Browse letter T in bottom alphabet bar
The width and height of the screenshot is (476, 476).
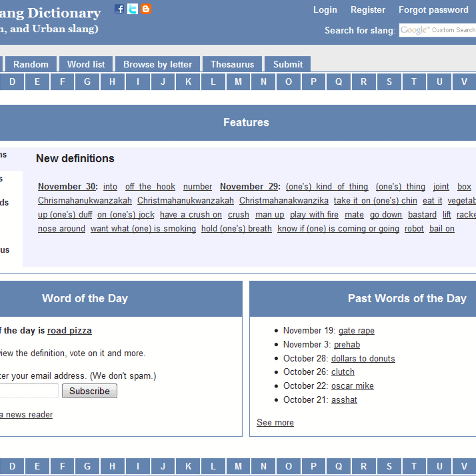[414, 466]
